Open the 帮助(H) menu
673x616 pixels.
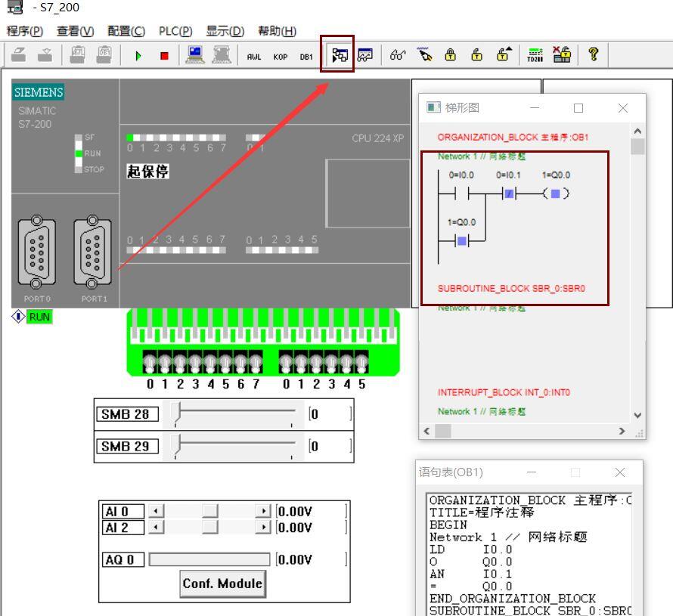(x=277, y=31)
